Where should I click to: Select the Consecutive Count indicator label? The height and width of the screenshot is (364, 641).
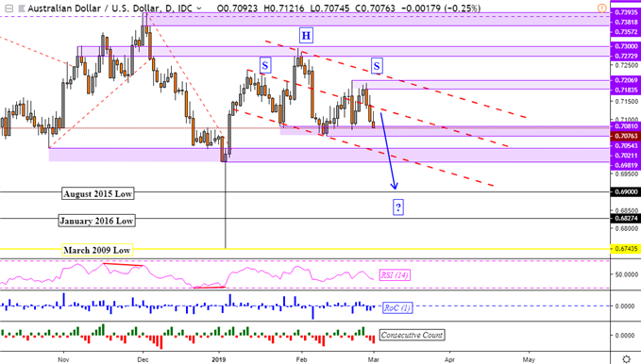click(412, 335)
